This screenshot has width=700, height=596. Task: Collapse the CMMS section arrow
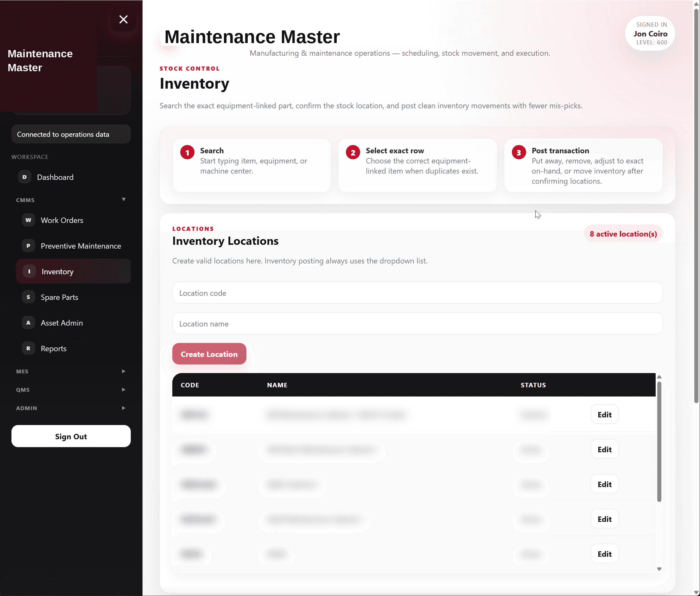click(124, 199)
